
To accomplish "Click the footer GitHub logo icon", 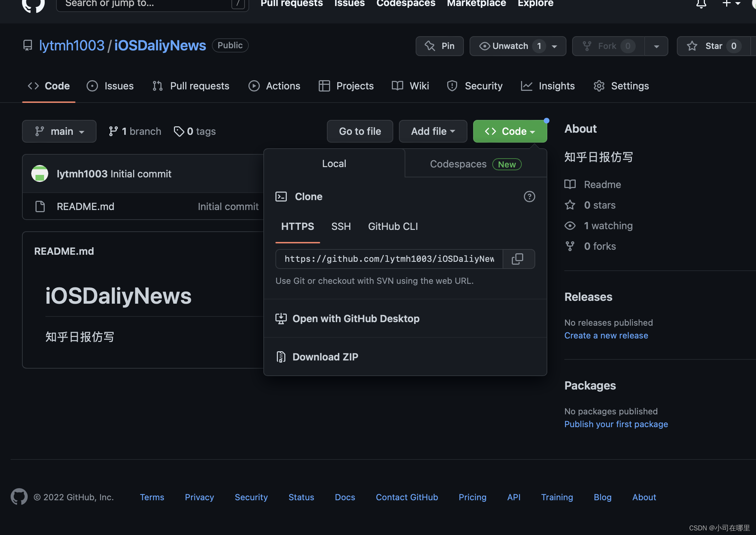I will pos(19,497).
